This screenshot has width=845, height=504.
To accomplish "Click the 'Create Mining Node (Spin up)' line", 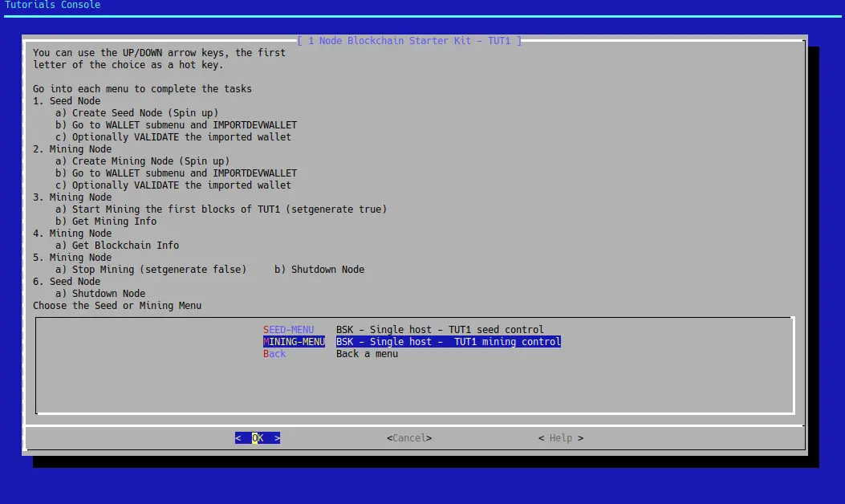I will click(142, 161).
